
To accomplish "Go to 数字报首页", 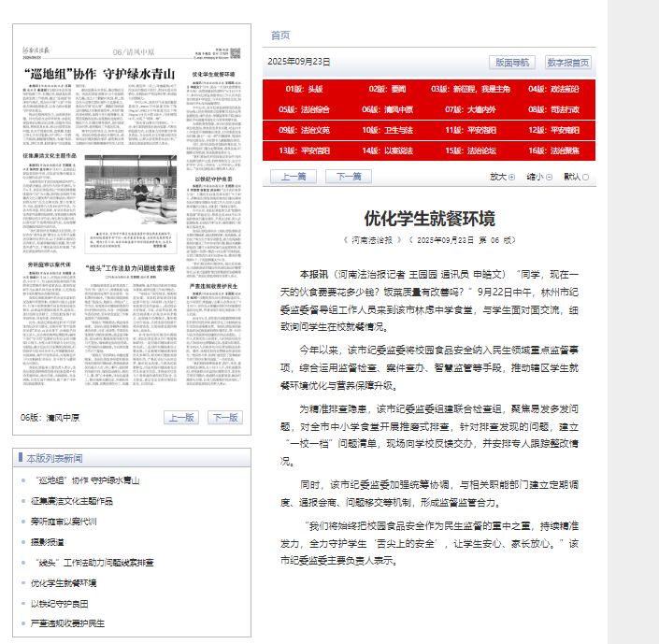I will coord(567,62).
